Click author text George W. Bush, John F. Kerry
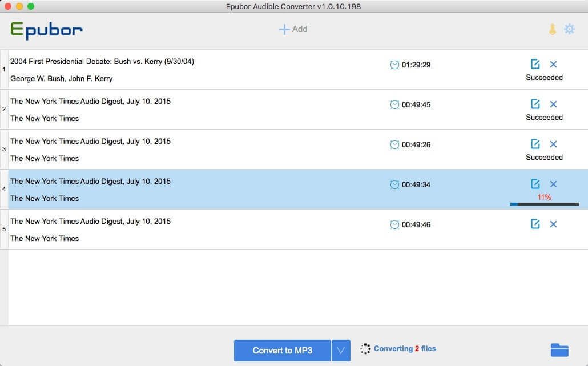 pos(62,79)
